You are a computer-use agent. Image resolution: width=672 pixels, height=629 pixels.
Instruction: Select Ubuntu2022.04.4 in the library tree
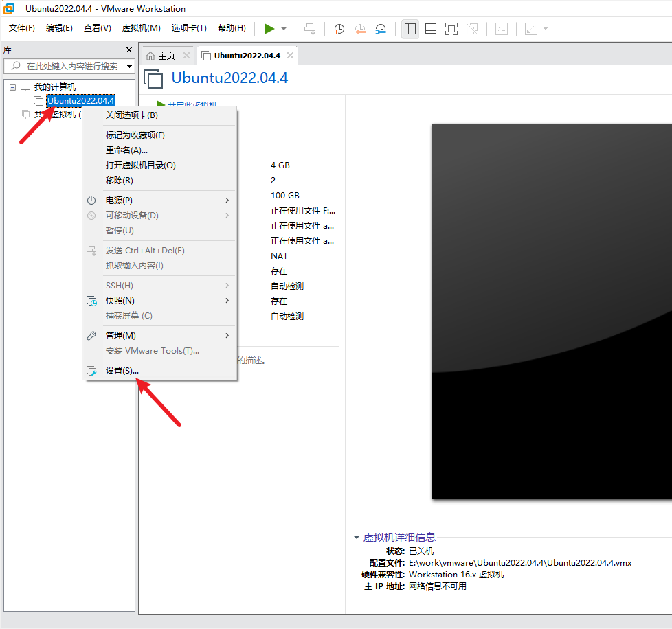point(80,101)
